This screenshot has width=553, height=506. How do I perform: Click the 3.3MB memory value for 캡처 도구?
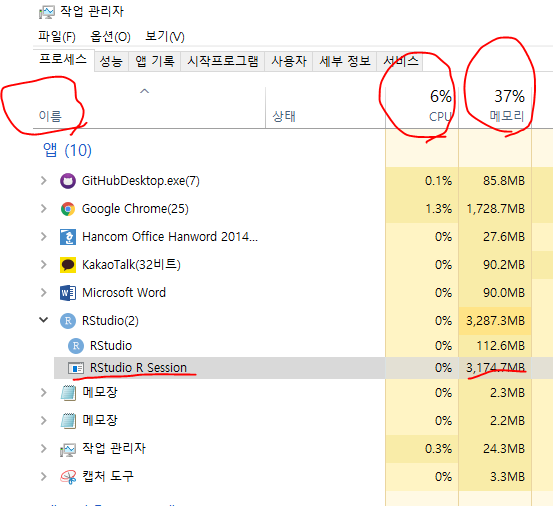point(507,477)
